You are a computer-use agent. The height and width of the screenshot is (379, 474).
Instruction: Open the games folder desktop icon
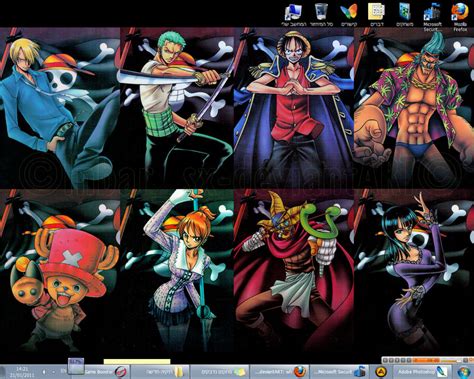(405, 15)
